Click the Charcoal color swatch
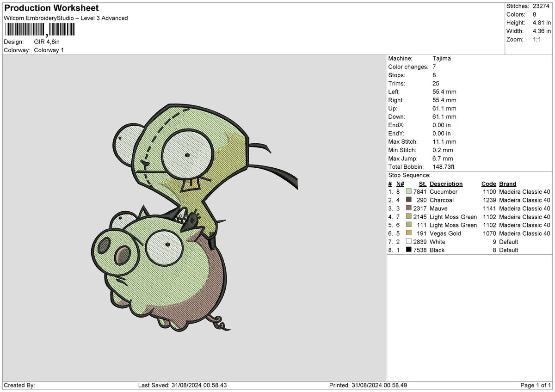The width and height of the screenshot is (555, 392). tap(409, 200)
